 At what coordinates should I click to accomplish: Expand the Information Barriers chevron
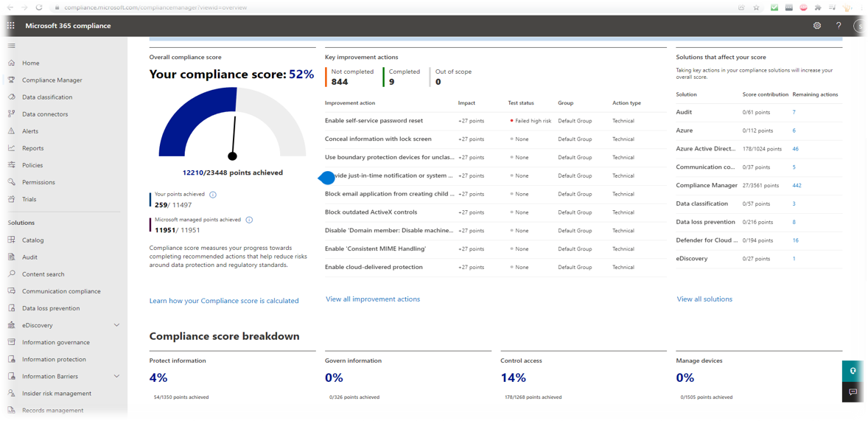point(116,376)
